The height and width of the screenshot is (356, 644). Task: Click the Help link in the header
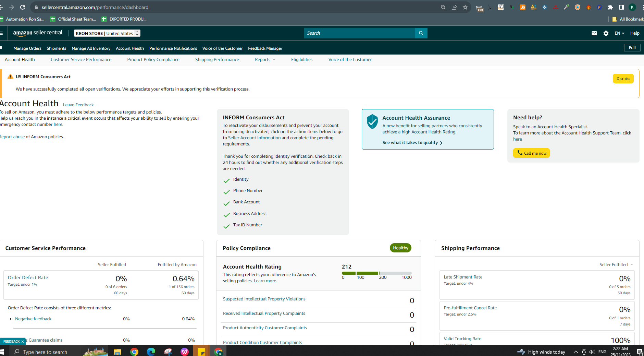pyautogui.click(x=635, y=33)
